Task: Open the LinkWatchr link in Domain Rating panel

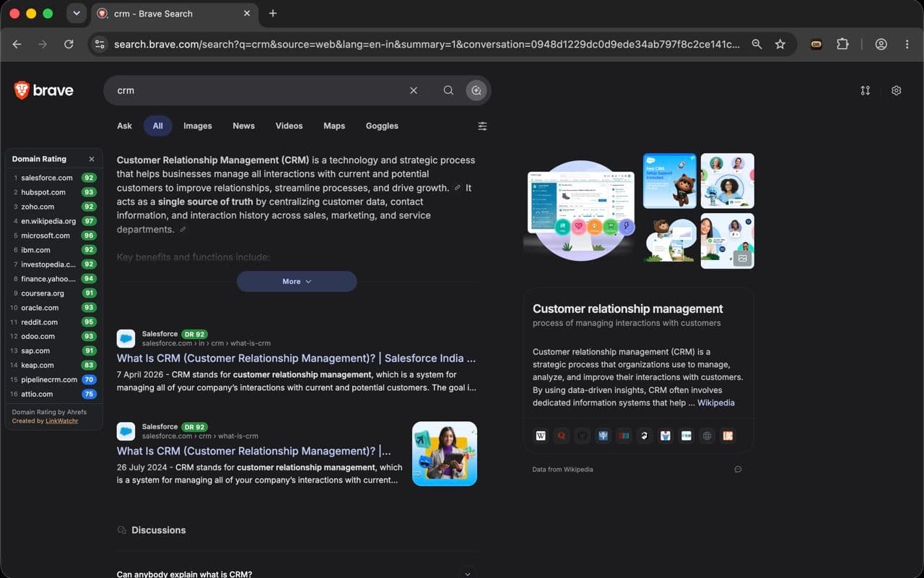Action: click(x=62, y=420)
